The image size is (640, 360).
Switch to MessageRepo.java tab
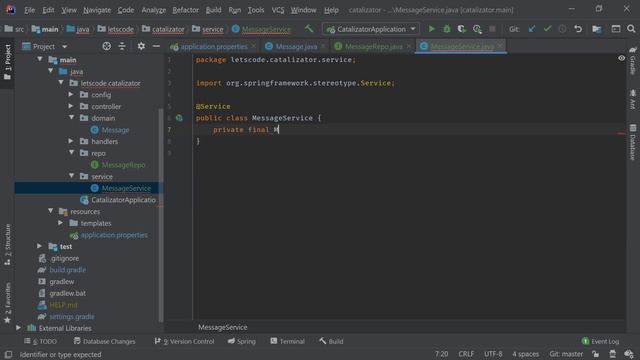pos(373,47)
